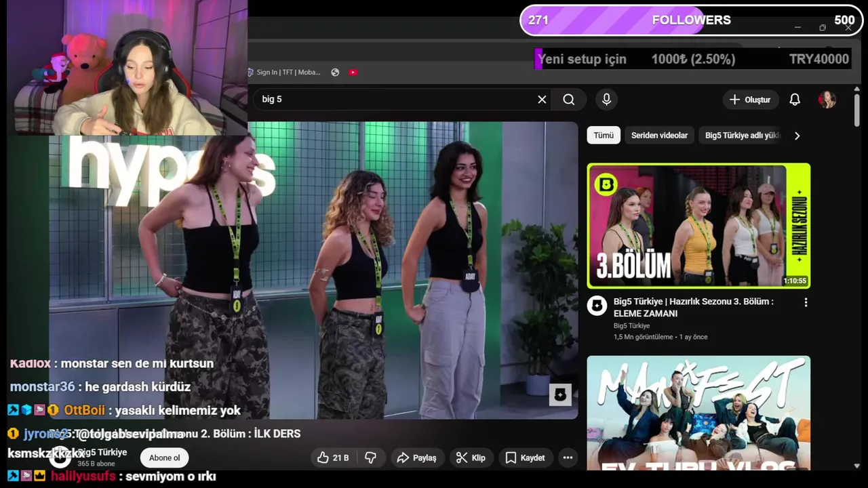Click the magnifier search button
The width and height of the screenshot is (868, 488).
568,100
